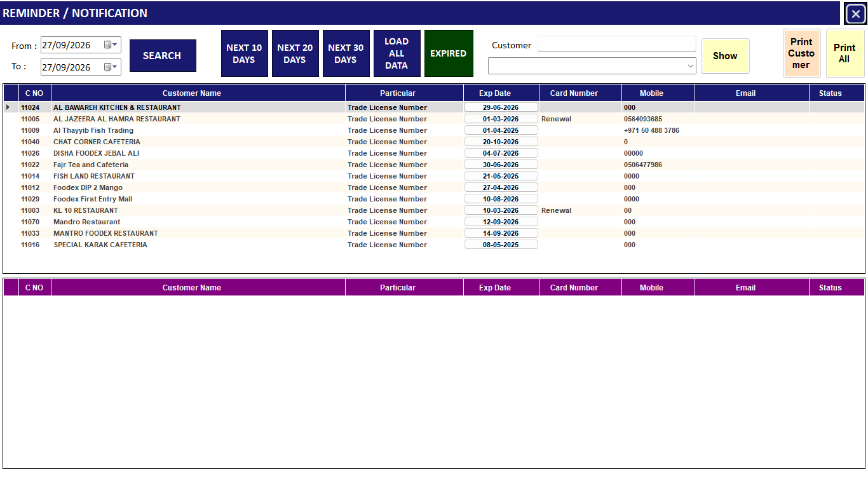Load reminders for NEXT 30 DAYS
This screenshot has width=868, height=488.
(x=346, y=53)
